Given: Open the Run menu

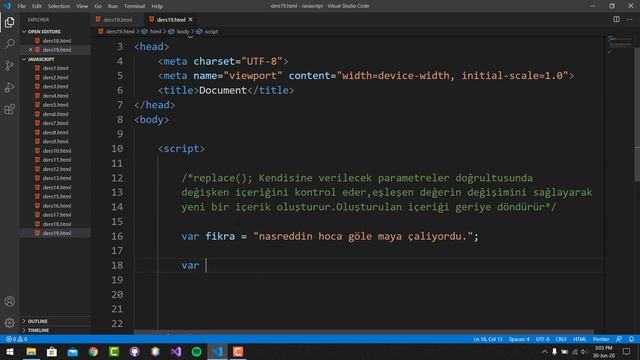Looking at the screenshot, I should coord(113,6).
